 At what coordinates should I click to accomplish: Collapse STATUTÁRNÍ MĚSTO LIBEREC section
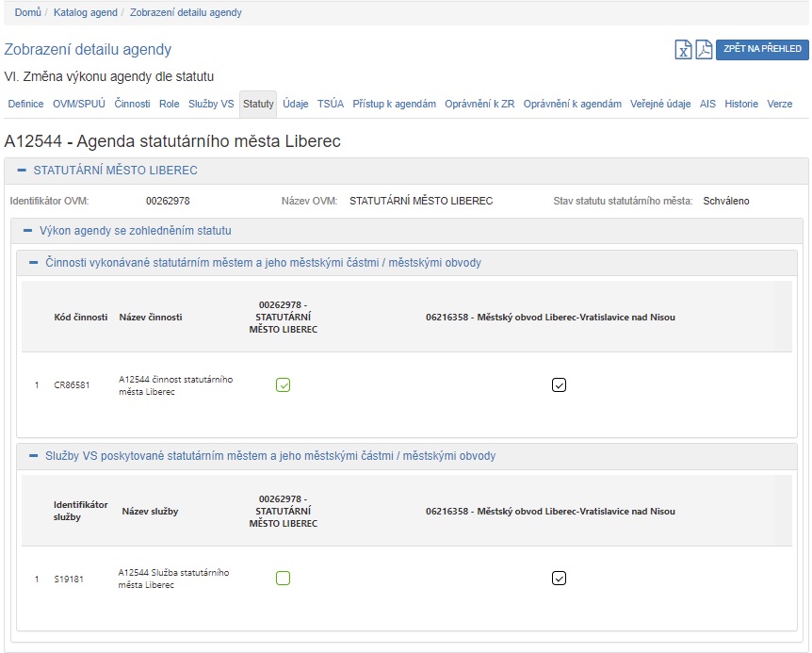tap(22, 171)
